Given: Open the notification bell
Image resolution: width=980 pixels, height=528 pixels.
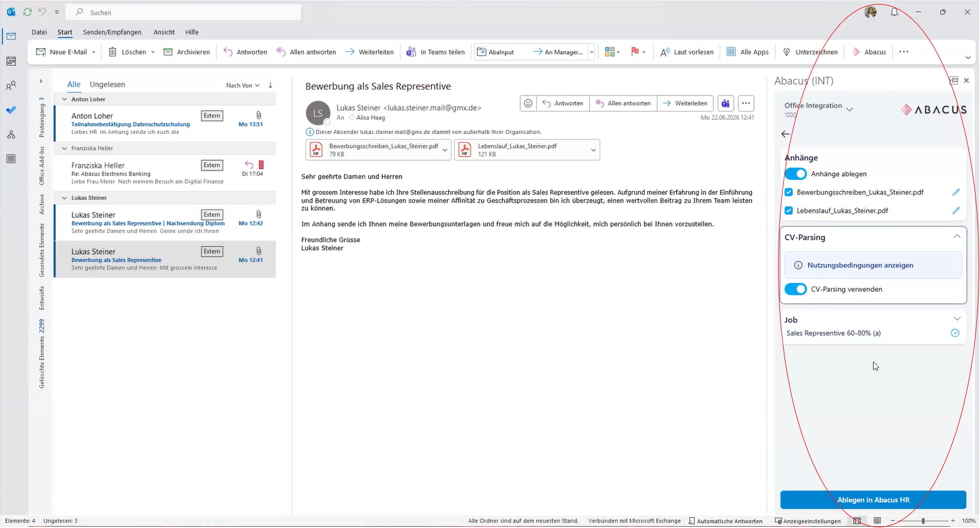Looking at the screenshot, I should point(894,12).
